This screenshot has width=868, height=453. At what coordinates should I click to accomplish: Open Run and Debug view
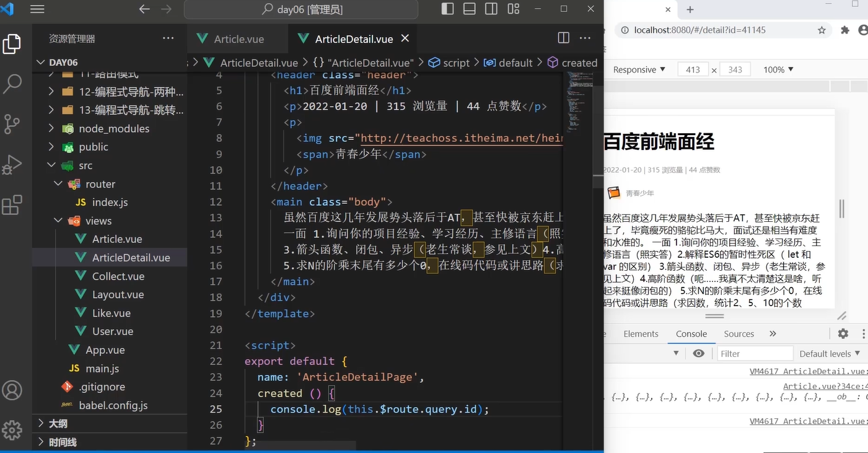12,164
